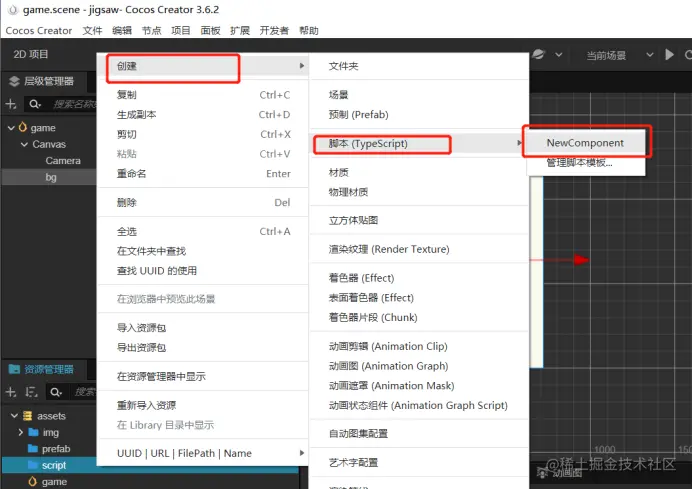The image size is (693, 489).
Task: Open the Panel (面板) menu
Action: click(x=210, y=31)
